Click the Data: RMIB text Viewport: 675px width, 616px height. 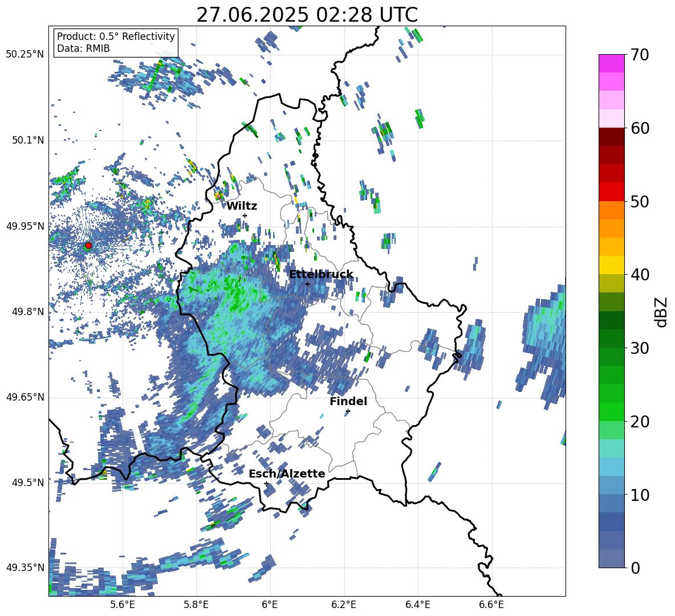(x=83, y=48)
